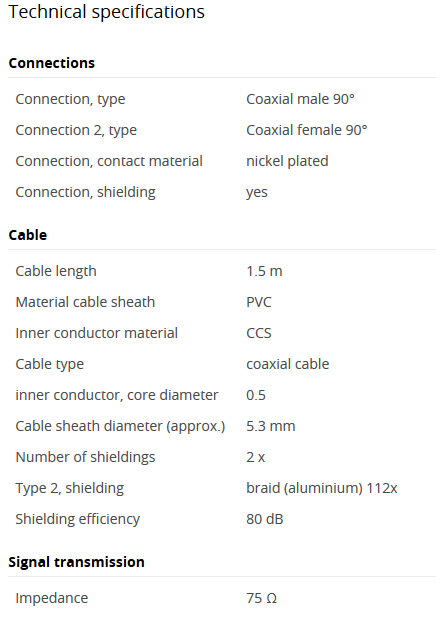
Task: Click the Impedance label
Action: coord(52,598)
